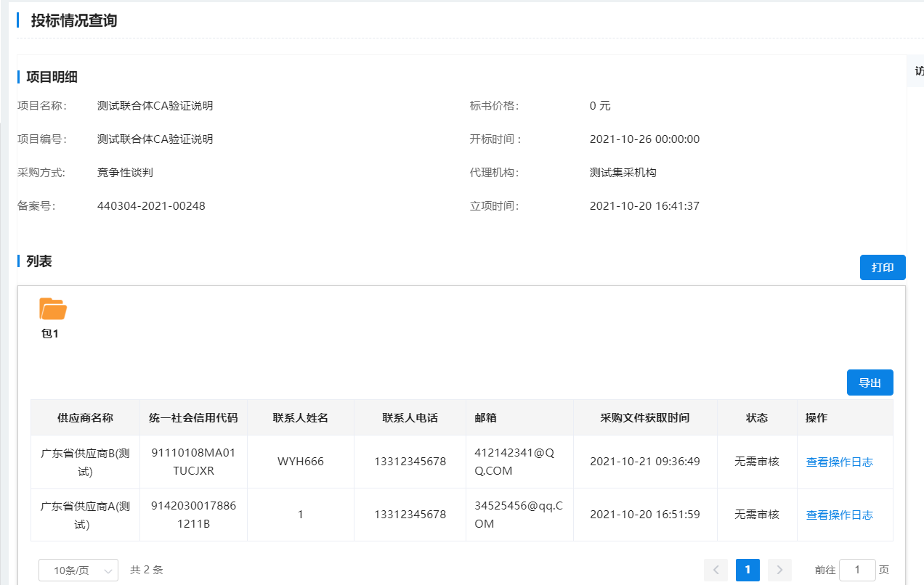Click the partially visible 访 tab on right

point(918,71)
